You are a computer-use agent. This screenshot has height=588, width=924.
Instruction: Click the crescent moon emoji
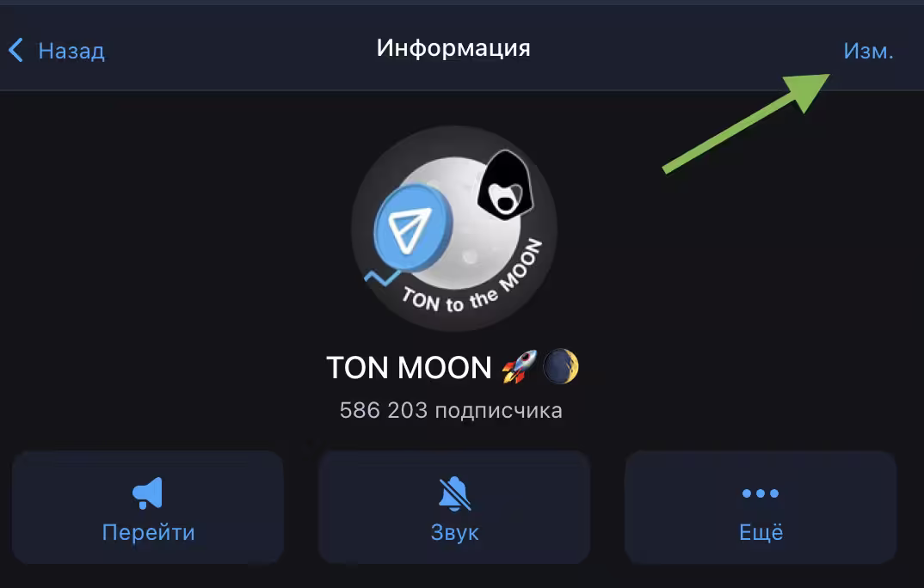(x=560, y=366)
